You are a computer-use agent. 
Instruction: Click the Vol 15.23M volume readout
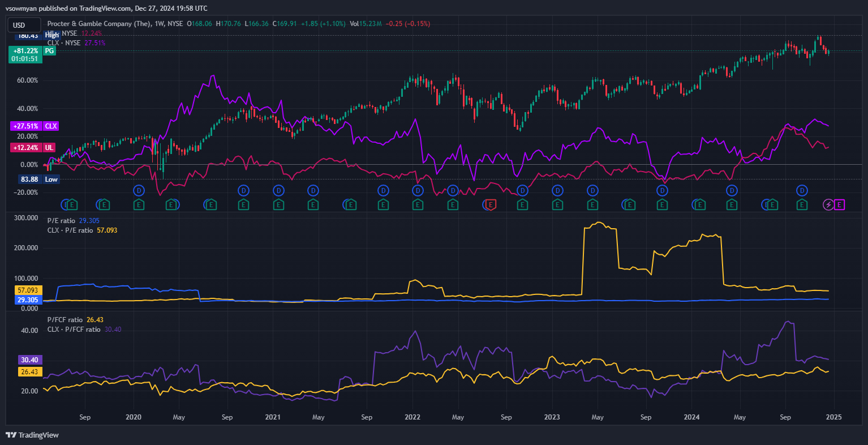[366, 24]
